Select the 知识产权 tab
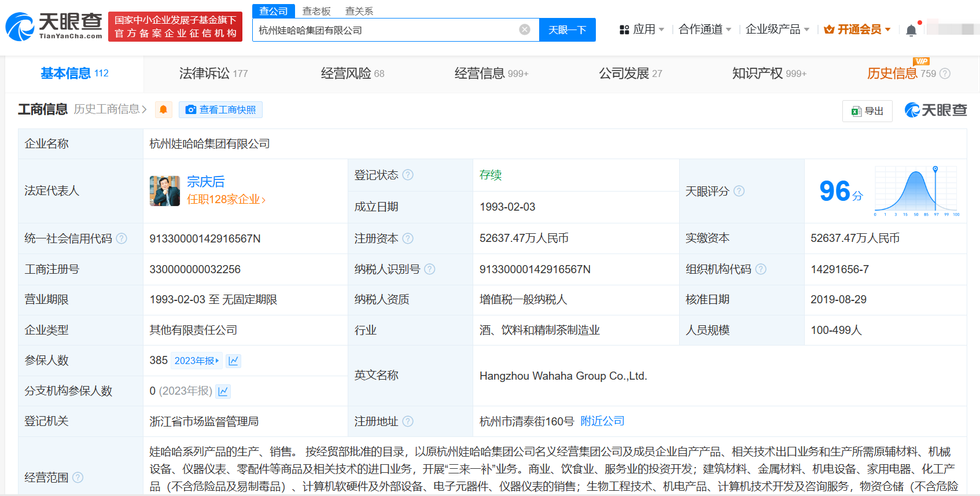Screen dimensions: 980x496 pyautogui.click(x=769, y=74)
